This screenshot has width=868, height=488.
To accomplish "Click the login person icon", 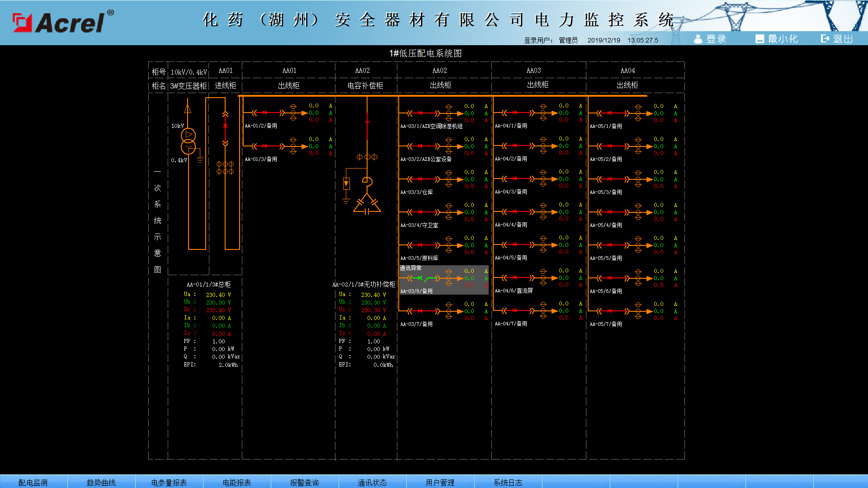I will [698, 39].
